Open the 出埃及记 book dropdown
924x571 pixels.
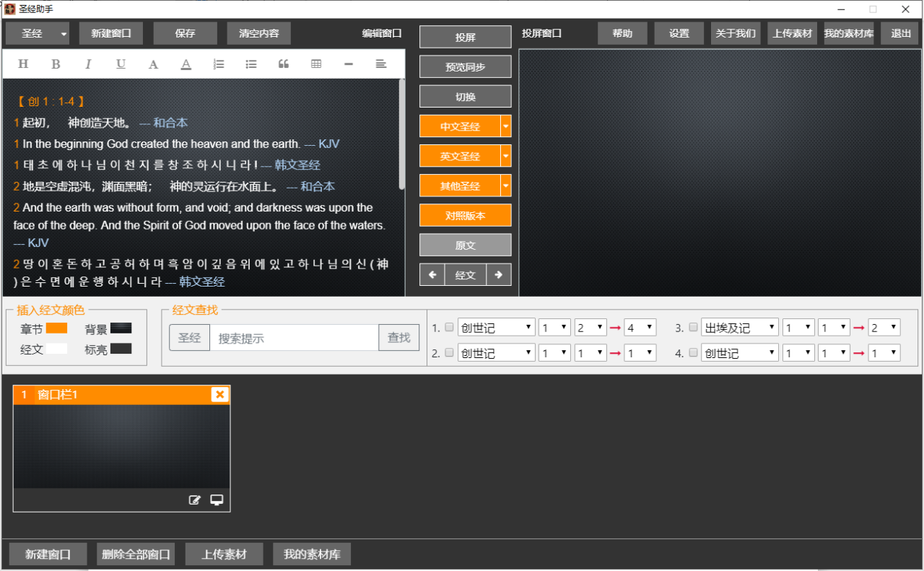739,328
